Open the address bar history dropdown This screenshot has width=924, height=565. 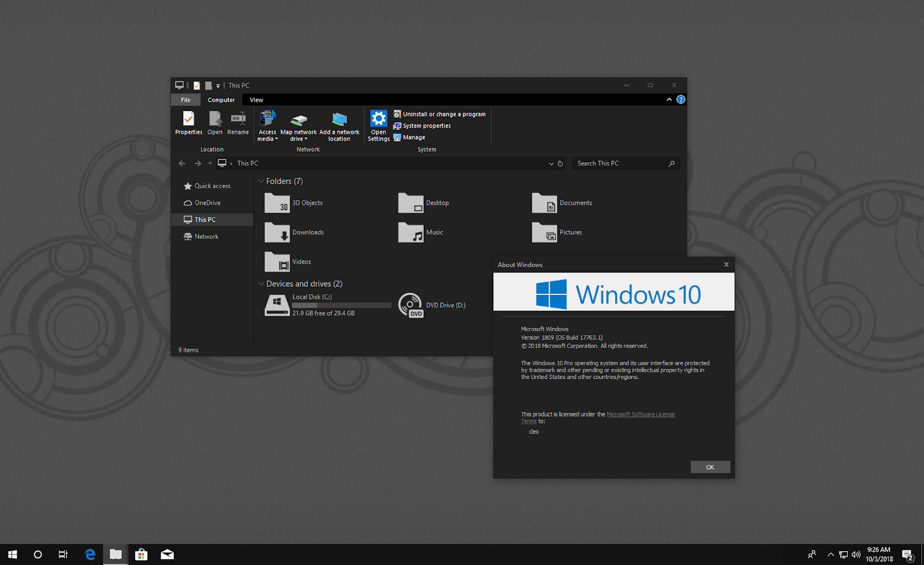pos(551,164)
